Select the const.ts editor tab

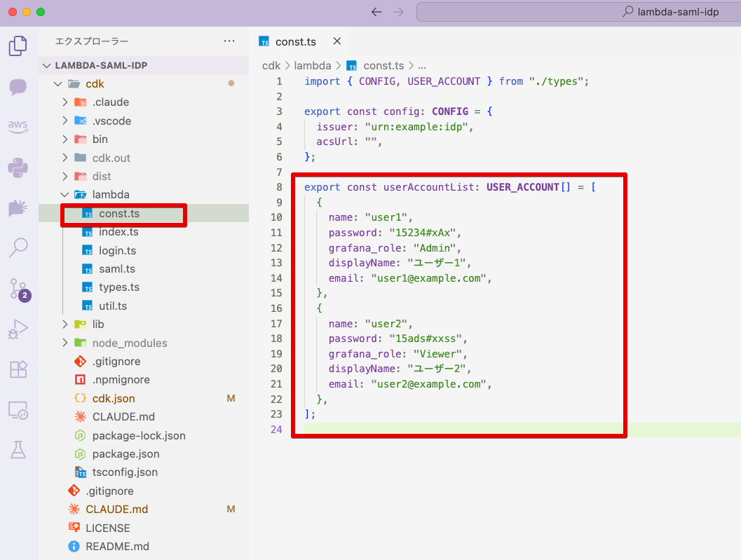tap(295, 41)
